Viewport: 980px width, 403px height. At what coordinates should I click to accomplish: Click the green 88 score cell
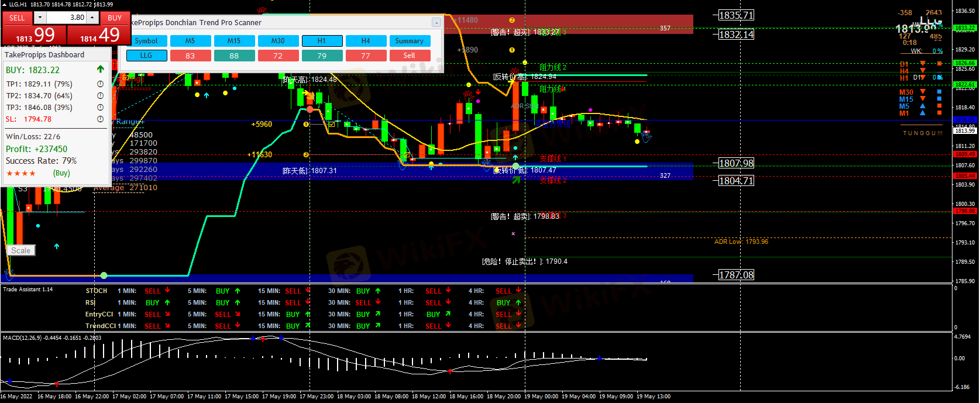point(234,56)
